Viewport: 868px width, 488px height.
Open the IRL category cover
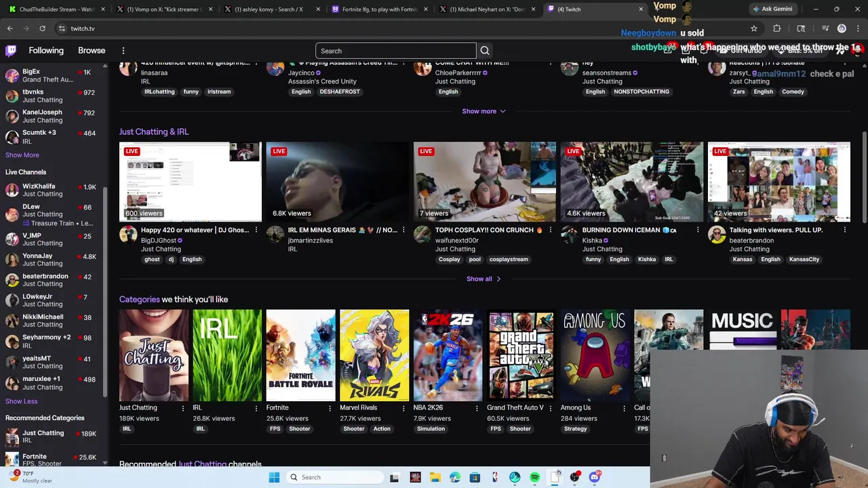pyautogui.click(x=227, y=355)
